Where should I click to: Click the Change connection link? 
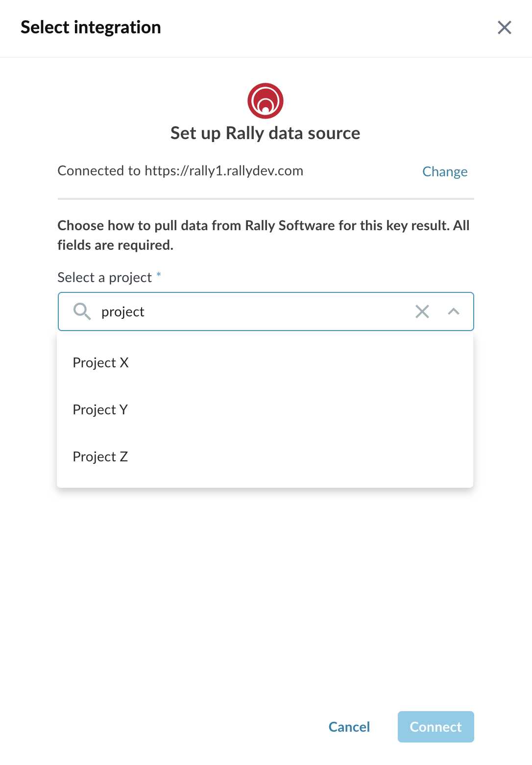(x=445, y=171)
